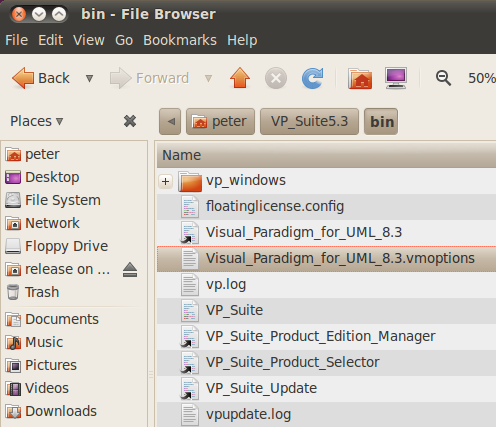Open the Help menu
This screenshot has width=496, height=427.
pyautogui.click(x=242, y=40)
